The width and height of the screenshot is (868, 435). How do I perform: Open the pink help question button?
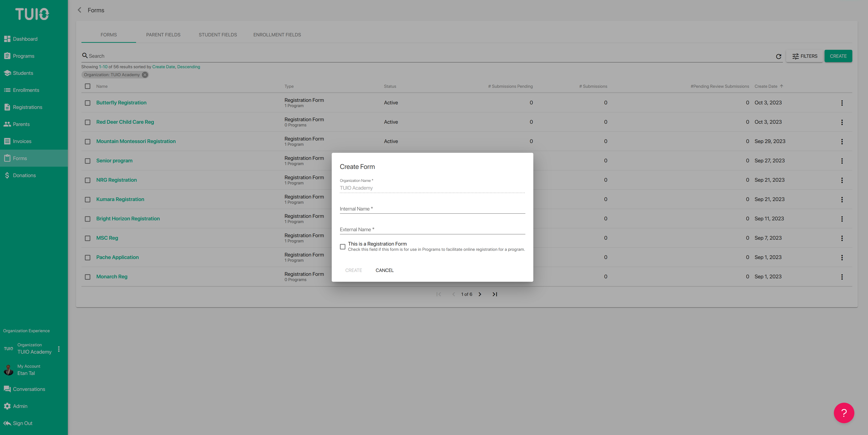tap(844, 413)
